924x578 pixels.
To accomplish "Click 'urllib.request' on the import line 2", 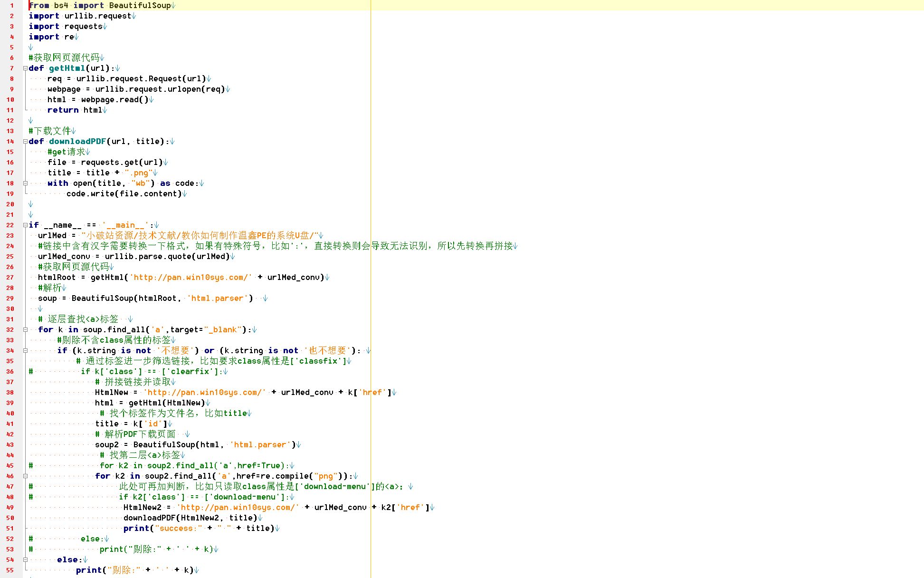I will pos(97,16).
